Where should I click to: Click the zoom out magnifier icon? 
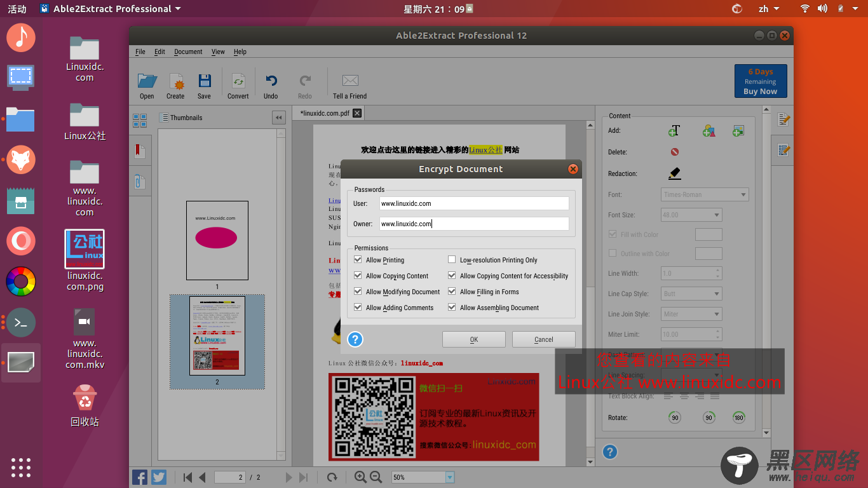[376, 477]
